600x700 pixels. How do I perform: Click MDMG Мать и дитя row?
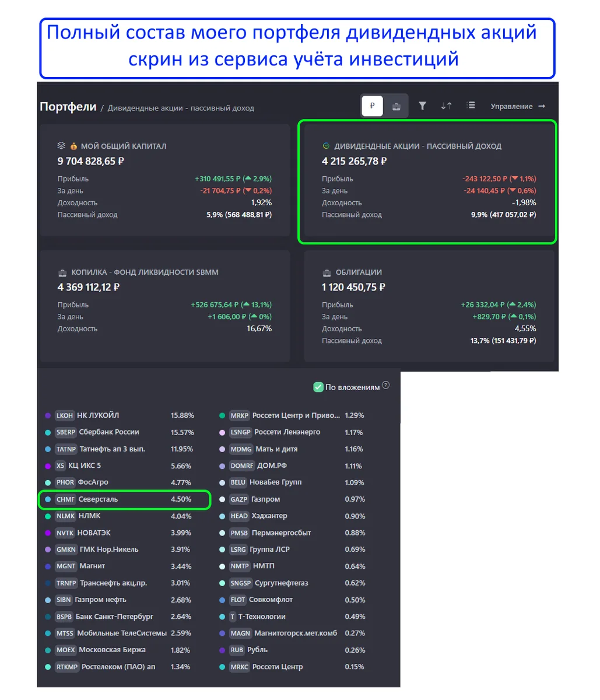(x=293, y=449)
